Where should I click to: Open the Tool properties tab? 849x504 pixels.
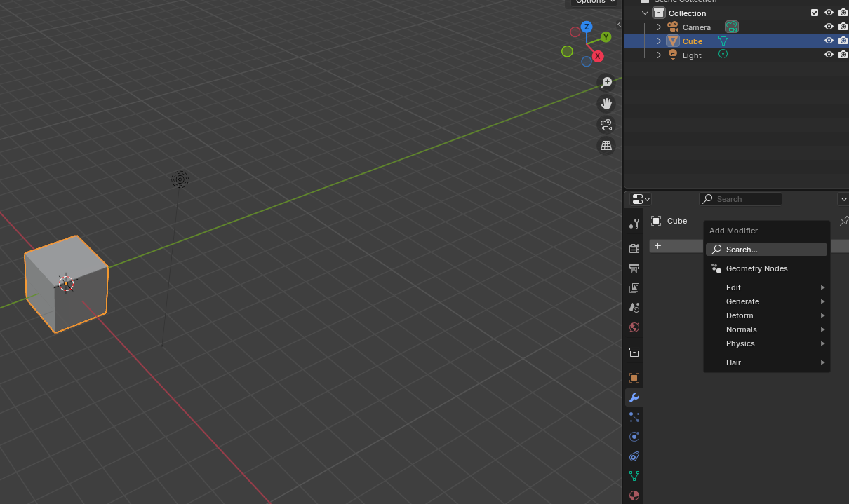634,224
